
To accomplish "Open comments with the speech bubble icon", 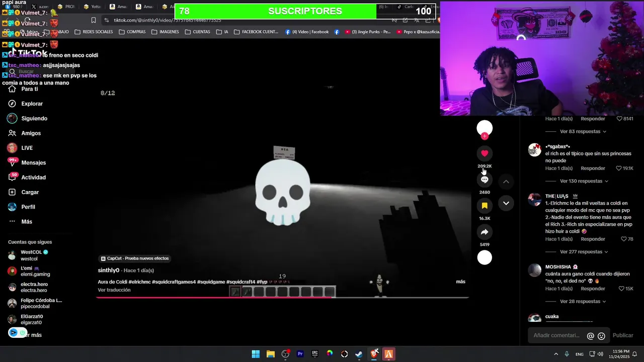I will 485,179.
